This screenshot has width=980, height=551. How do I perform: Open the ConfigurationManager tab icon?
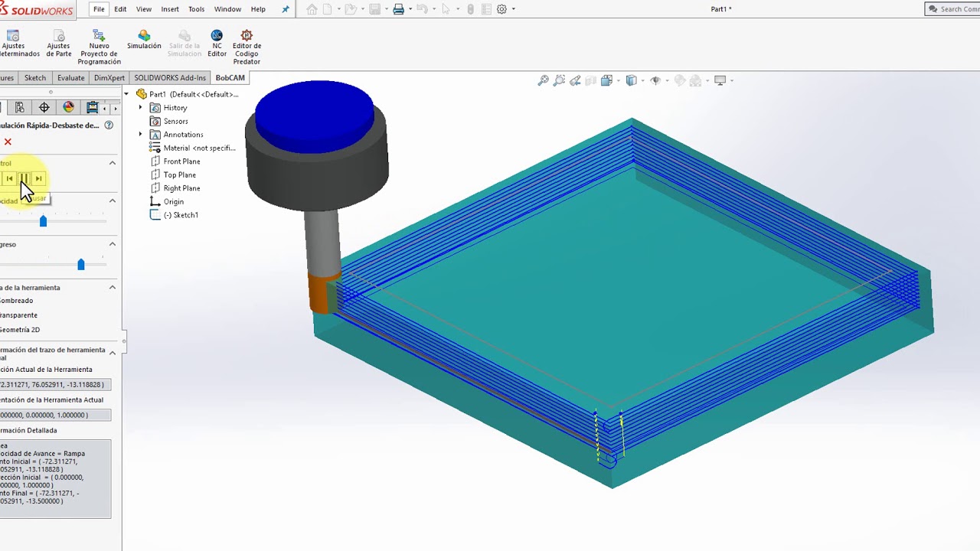coord(19,107)
